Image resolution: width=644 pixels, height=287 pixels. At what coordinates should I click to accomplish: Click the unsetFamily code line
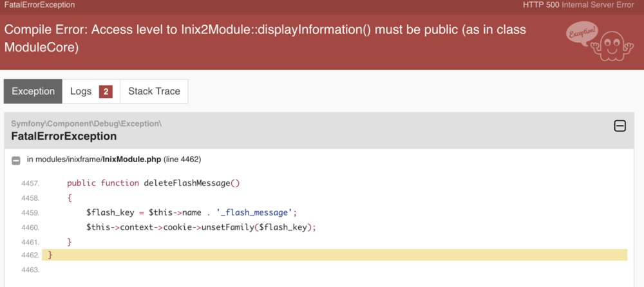202,227
